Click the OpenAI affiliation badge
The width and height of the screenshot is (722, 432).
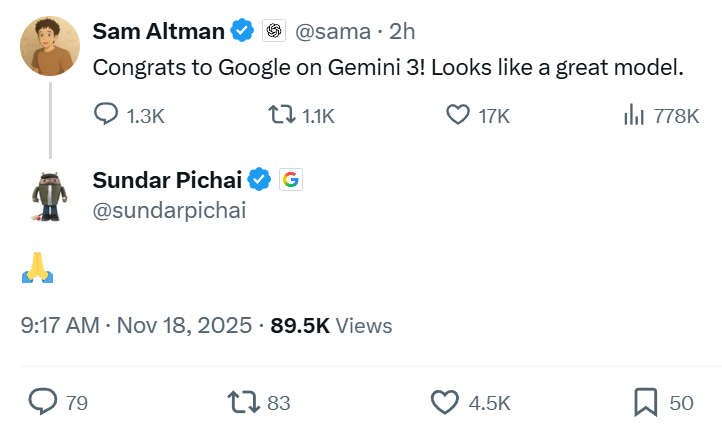(274, 31)
